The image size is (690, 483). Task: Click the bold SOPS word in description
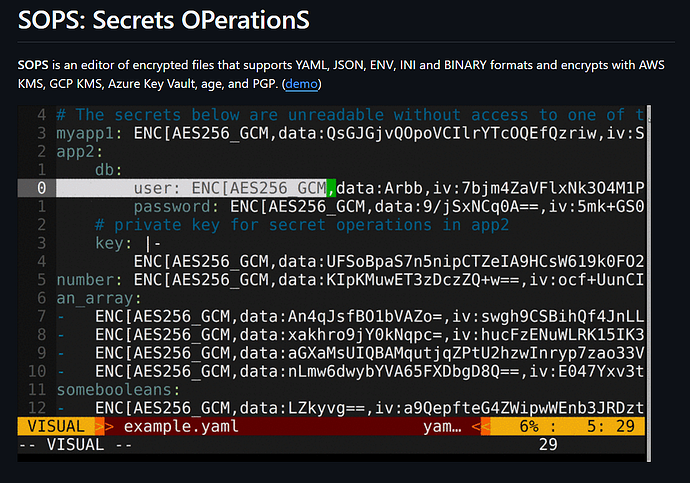tap(34, 65)
